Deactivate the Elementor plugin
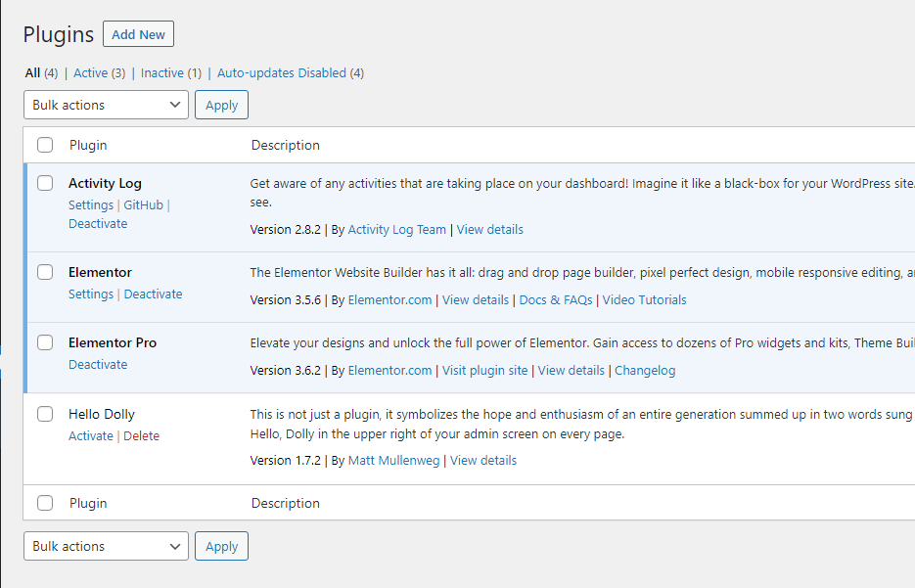The image size is (915, 588). point(153,294)
